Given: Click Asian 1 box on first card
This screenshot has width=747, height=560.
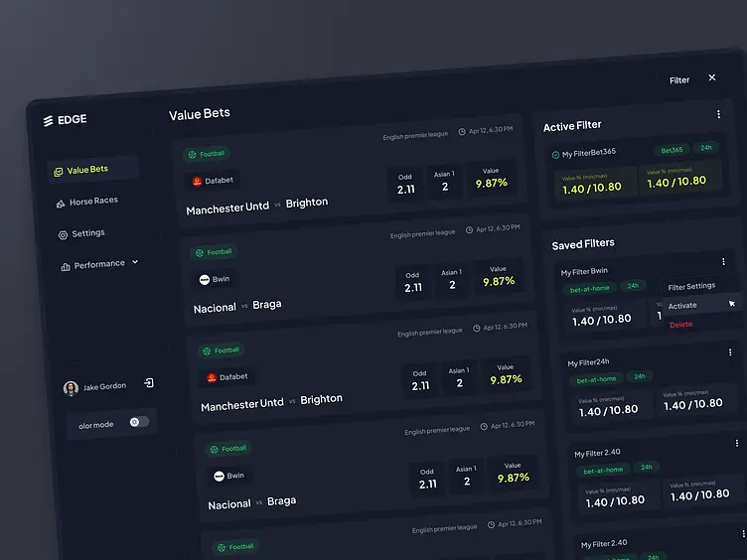Looking at the screenshot, I should pos(444,181).
